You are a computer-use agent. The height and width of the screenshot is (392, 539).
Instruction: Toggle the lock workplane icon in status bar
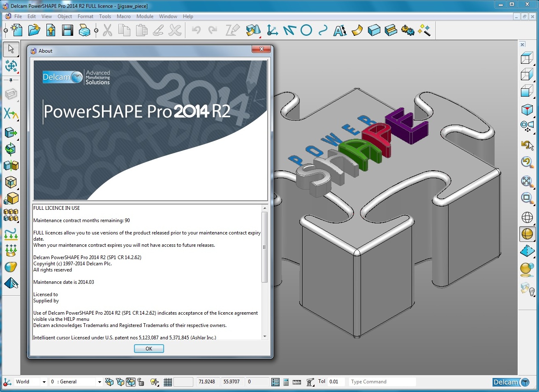tap(141, 382)
